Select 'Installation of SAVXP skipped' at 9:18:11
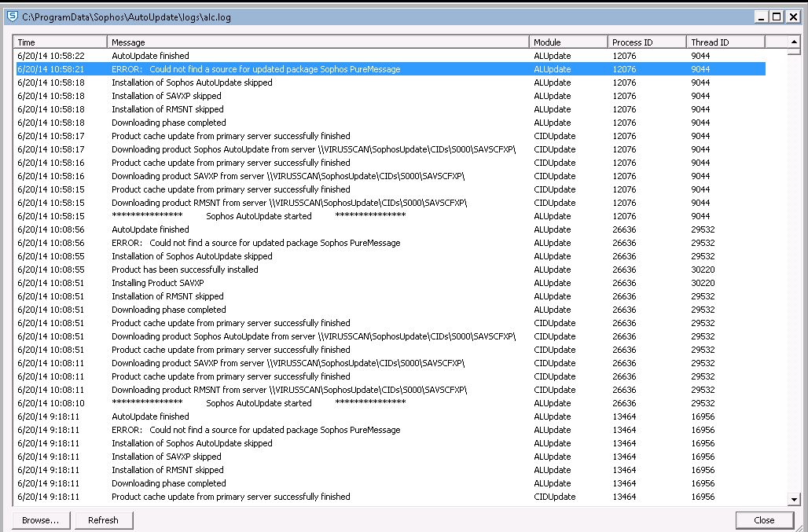Viewport: 808px width, 532px height. [391, 457]
